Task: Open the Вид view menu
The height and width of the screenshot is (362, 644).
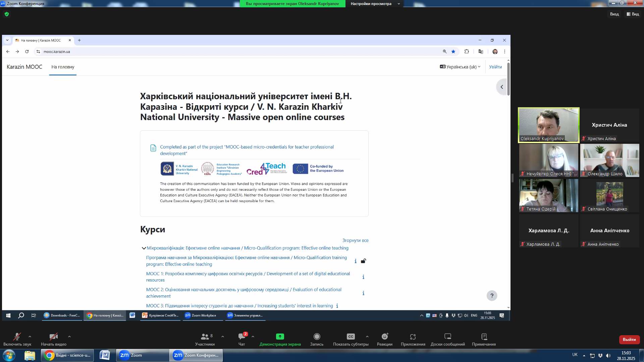Action: pyautogui.click(x=633, y=14)
